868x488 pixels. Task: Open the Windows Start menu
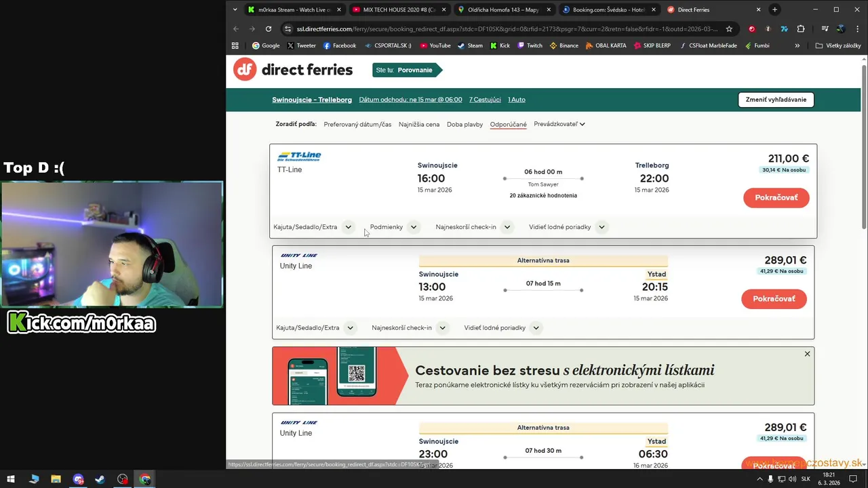(10, 479)
